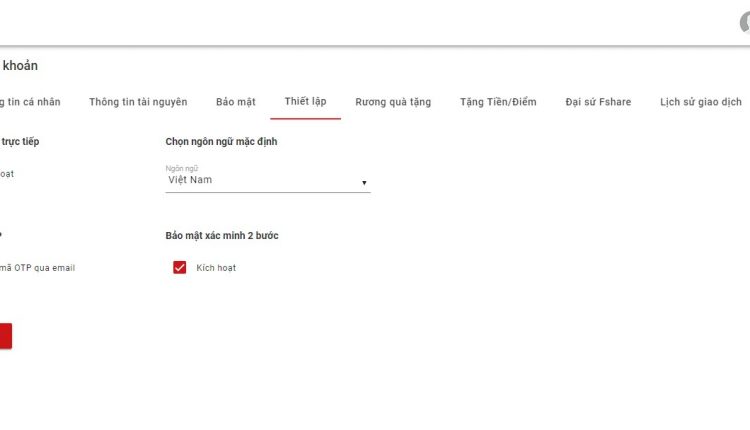The height and width of the screenshot is (430, 750).
Task: Select the Thiết lập tab
Action: [x=305, y=101]
